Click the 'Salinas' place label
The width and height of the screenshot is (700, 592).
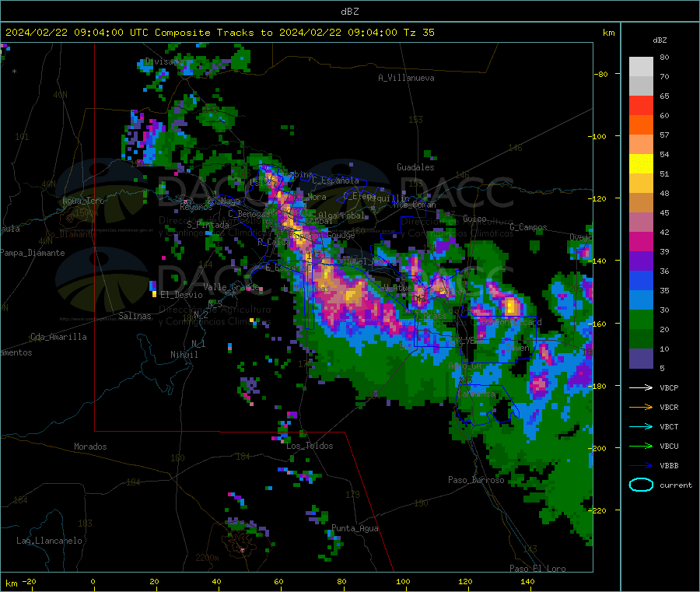[135, 316]
